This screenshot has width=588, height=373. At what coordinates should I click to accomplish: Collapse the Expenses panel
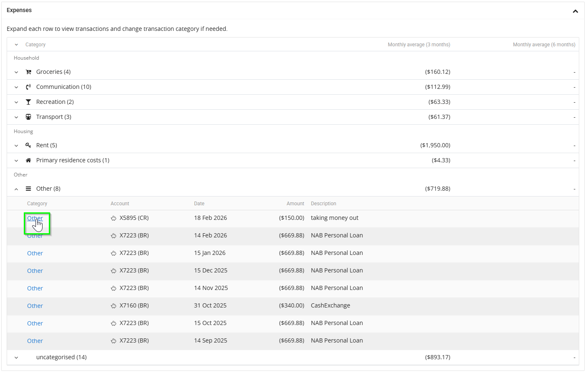575,11
